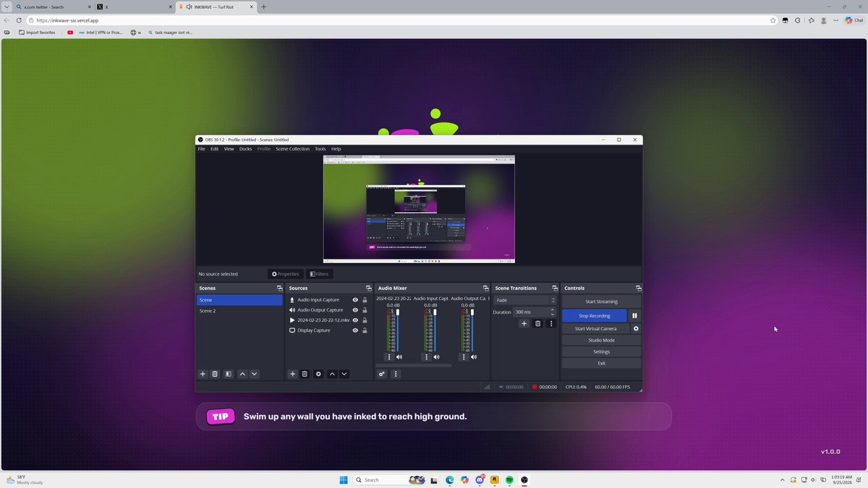Open scene filters icon in Scenes panel
This screenshot has height=488, width=868.
(x=228, y=374)
